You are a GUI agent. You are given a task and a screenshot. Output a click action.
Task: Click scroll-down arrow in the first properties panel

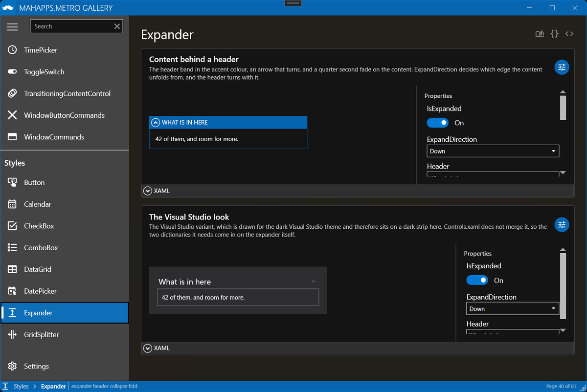[x=563, y=173]
